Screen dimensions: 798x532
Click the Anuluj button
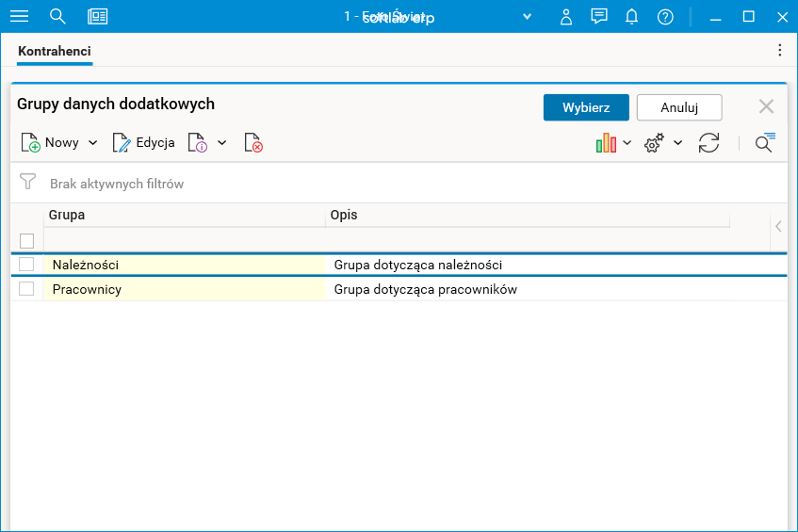679,107
